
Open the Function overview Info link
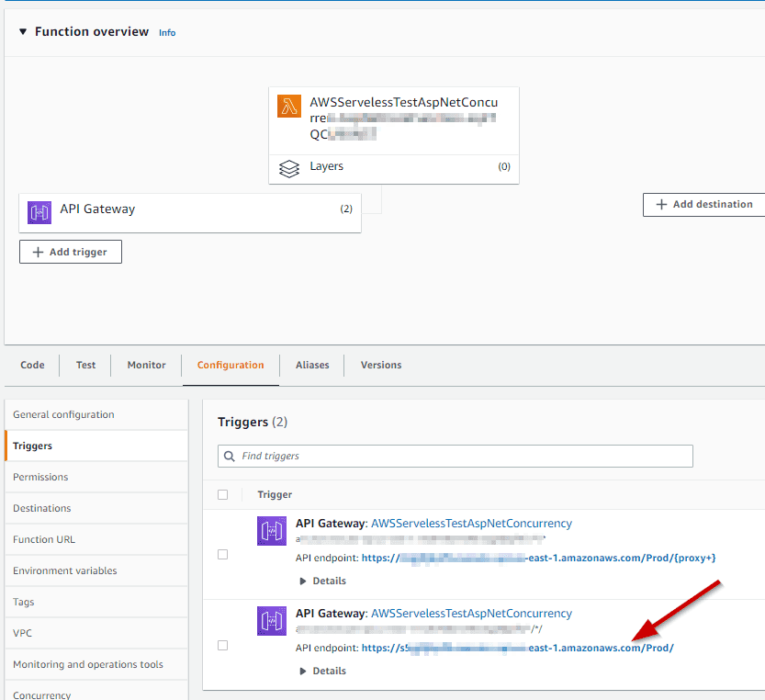click(167, 33)
